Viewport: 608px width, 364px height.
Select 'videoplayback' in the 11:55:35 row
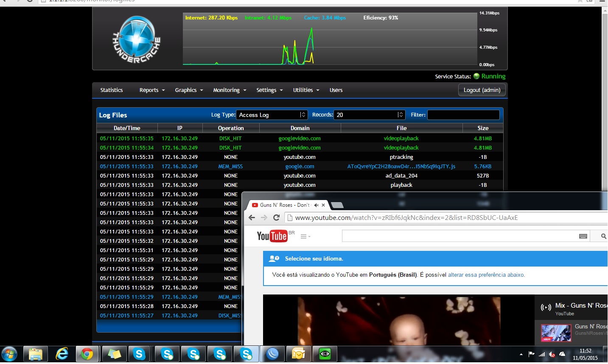tap(401, 139)
